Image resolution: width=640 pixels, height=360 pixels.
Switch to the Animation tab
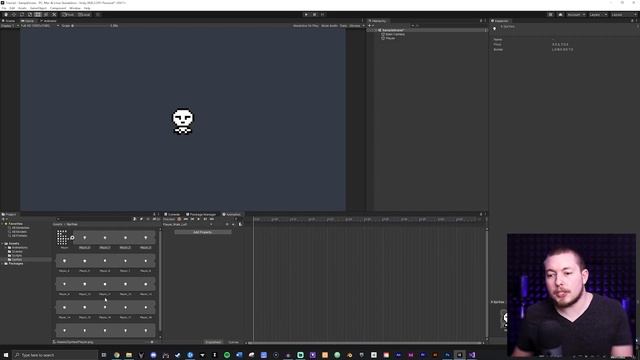[x=231, y=214]
